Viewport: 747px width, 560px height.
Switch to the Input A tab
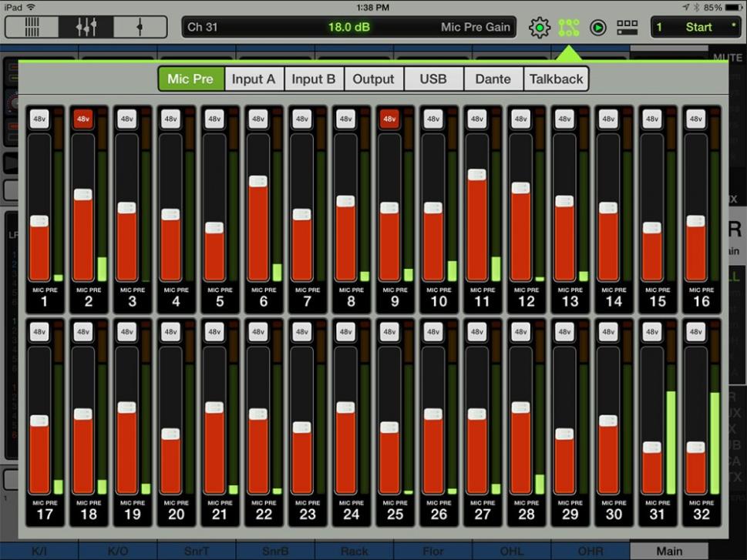[x=254, y=79]
